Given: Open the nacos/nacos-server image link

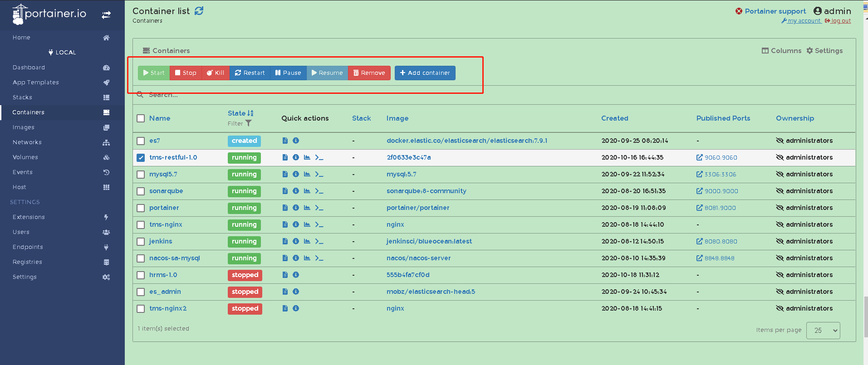Looking at the screenshot, I should (x=418, y=258).
